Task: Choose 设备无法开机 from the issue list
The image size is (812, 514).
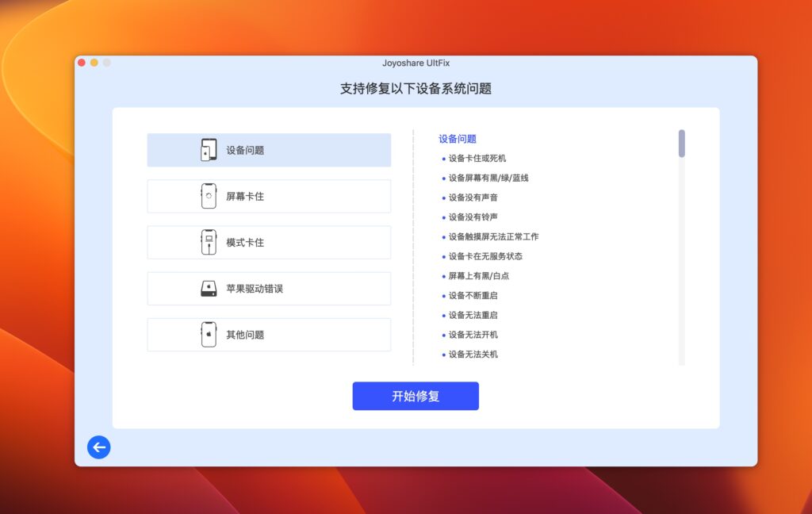Action: click(x=475, y=335)
